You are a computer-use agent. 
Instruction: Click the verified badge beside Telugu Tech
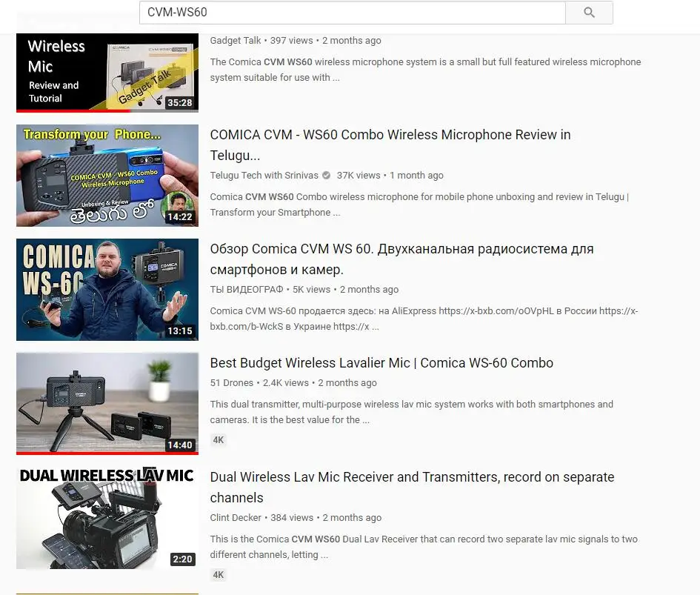pyautogui.click(x=327, y=175)
